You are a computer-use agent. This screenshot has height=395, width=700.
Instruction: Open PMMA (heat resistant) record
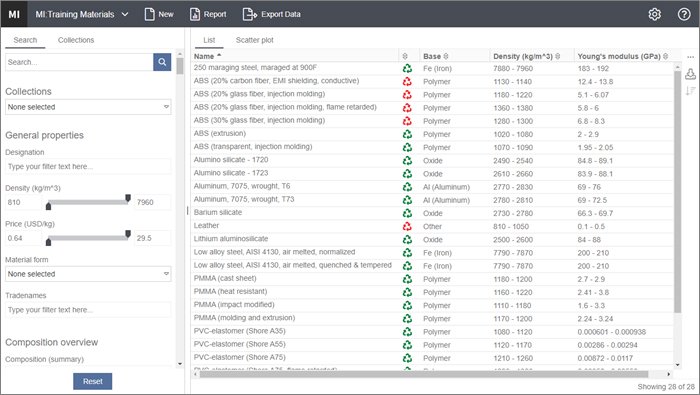(x=230, y=291)
